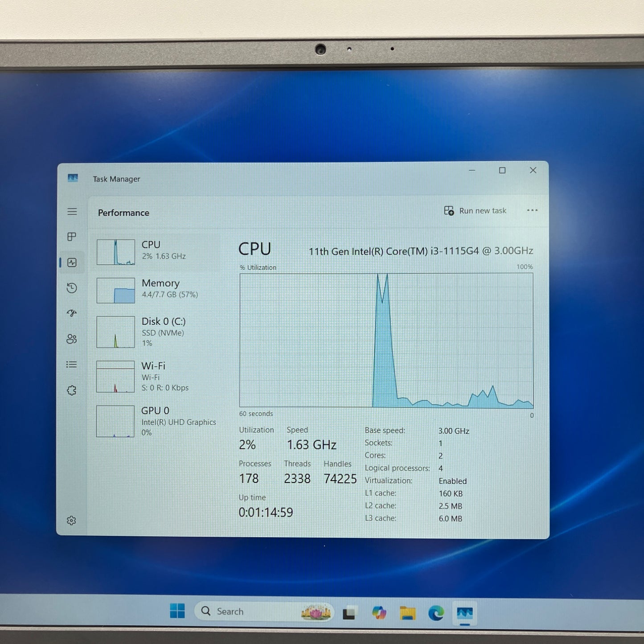Open the App history page icon
The height and width of the screenshot is (644, 644).
click(x=72, y=288)
